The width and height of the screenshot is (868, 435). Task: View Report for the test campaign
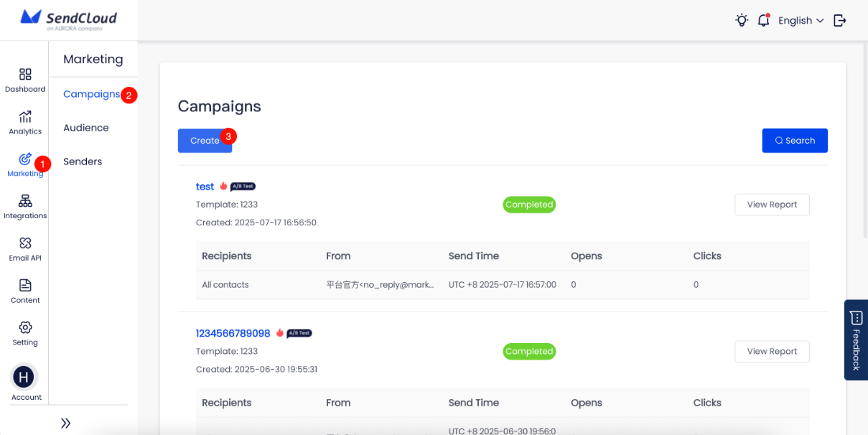[772, 205]
